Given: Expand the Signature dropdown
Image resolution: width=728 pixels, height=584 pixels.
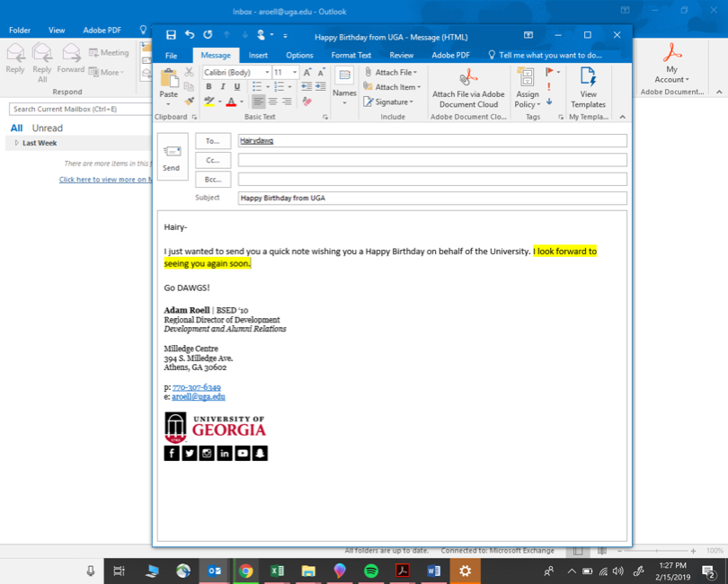Looking at the screenshot, I should click(411, 102).
